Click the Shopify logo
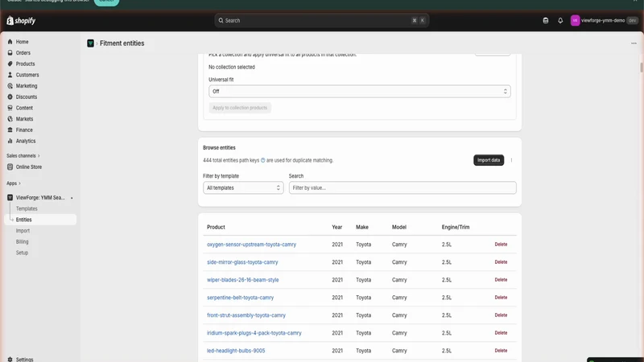 [x=21, y=21]
